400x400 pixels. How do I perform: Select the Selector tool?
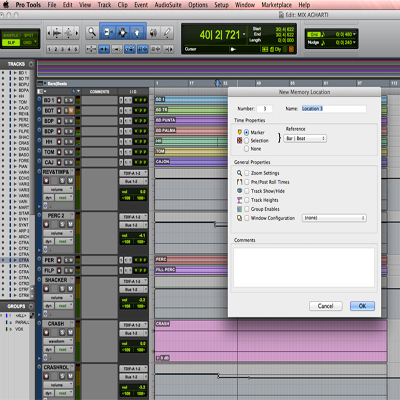click(x=122, y=32)
